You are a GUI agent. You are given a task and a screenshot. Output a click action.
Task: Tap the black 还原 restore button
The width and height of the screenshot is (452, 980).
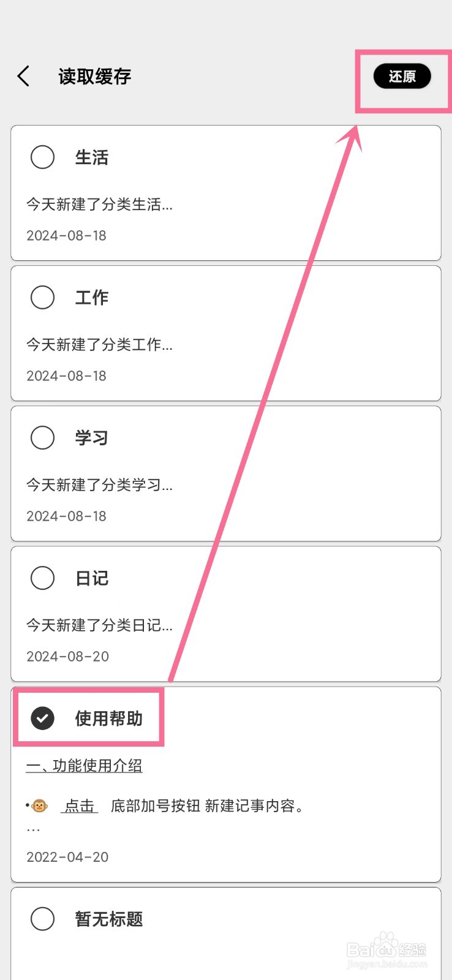tap(402, 77)
